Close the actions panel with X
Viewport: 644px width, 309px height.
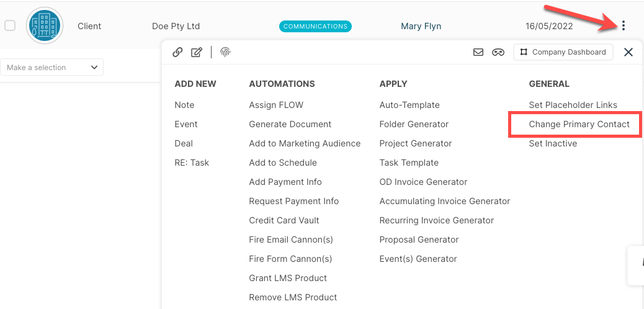[628, 52]
